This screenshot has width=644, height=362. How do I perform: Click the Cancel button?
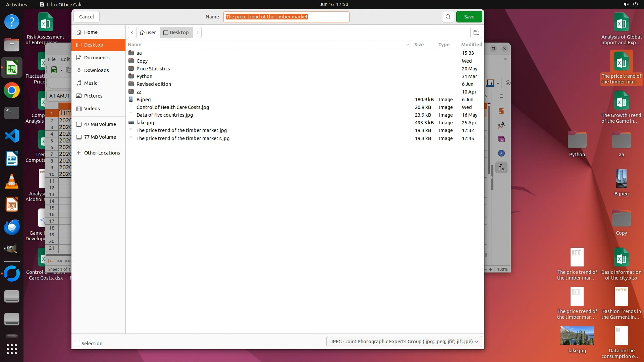[87, 17]
